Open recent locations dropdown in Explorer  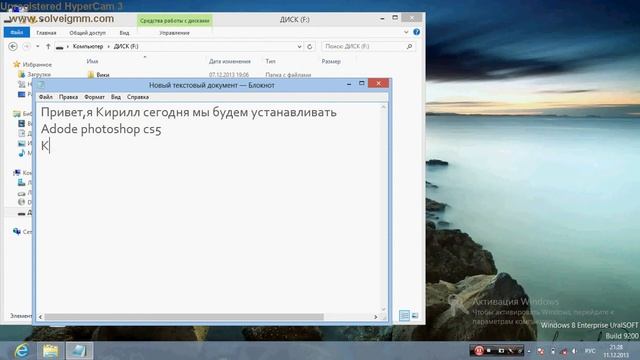point(38,47)
